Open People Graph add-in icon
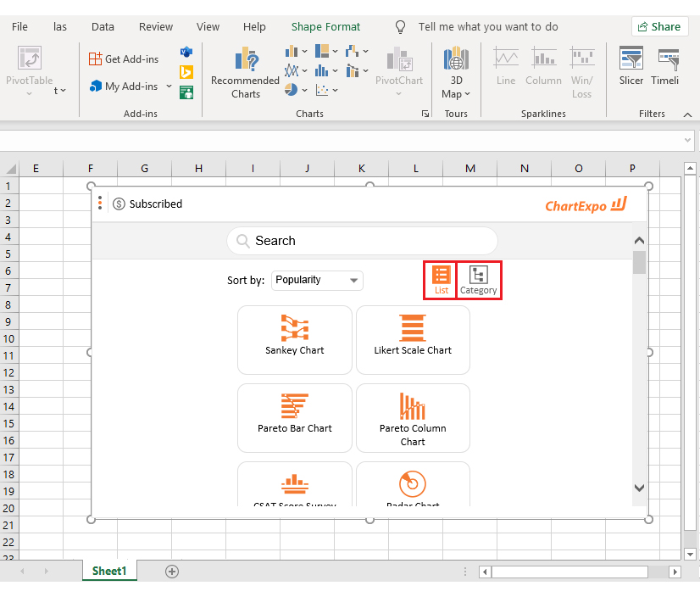 [x=186, y=92]
